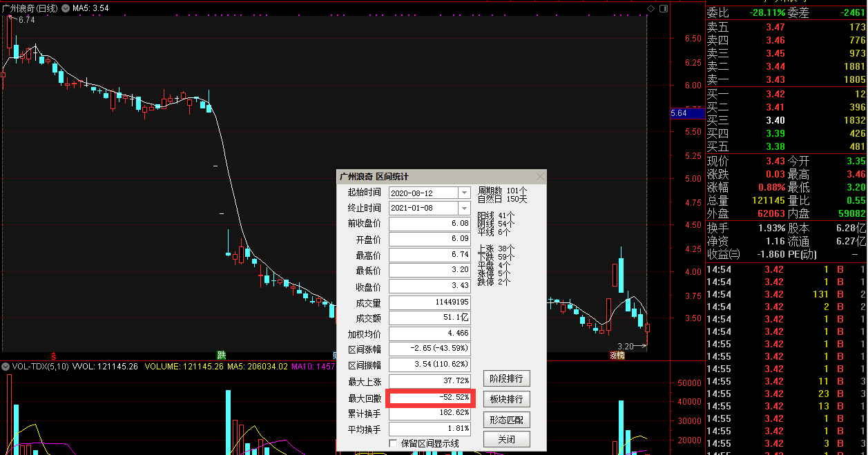Image resolution: width=868 pixels, height=455 pixels.
Task: Click the 板块排行 button
Action: pyautogui.click(x=506, y=399)
